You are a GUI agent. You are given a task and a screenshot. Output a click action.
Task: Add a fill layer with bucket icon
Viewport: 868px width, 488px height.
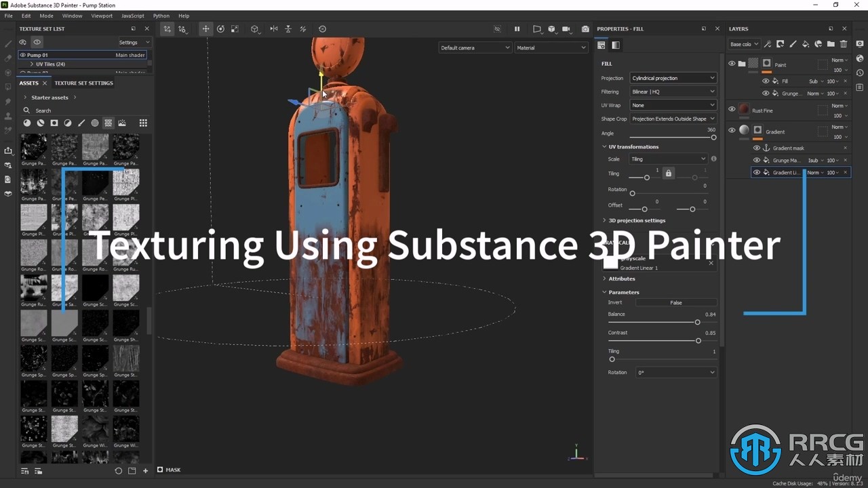[806, 44]
